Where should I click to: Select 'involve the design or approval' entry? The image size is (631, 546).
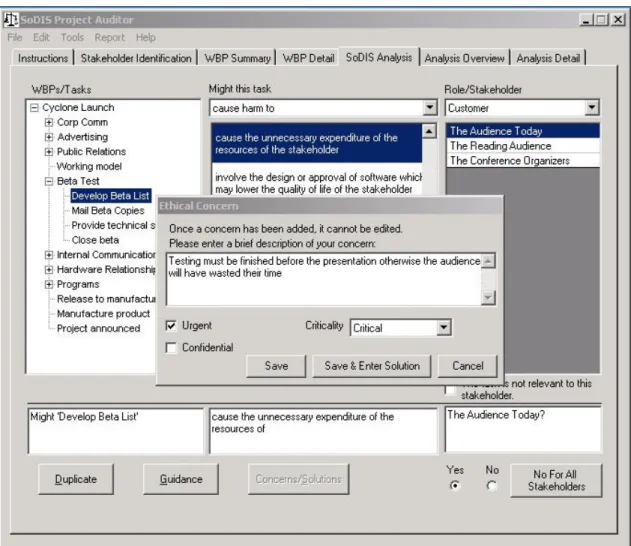tap(317, 183)
